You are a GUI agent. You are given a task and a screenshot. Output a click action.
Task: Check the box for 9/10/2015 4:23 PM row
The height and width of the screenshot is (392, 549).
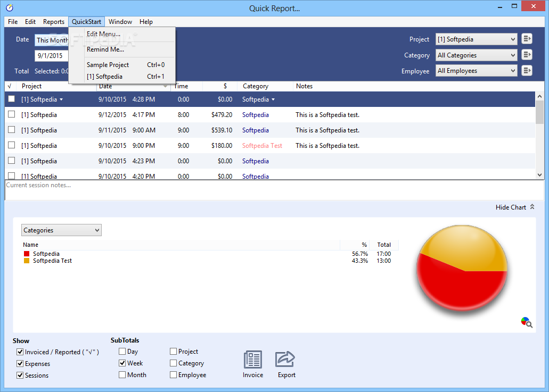[x=12, y=161]
